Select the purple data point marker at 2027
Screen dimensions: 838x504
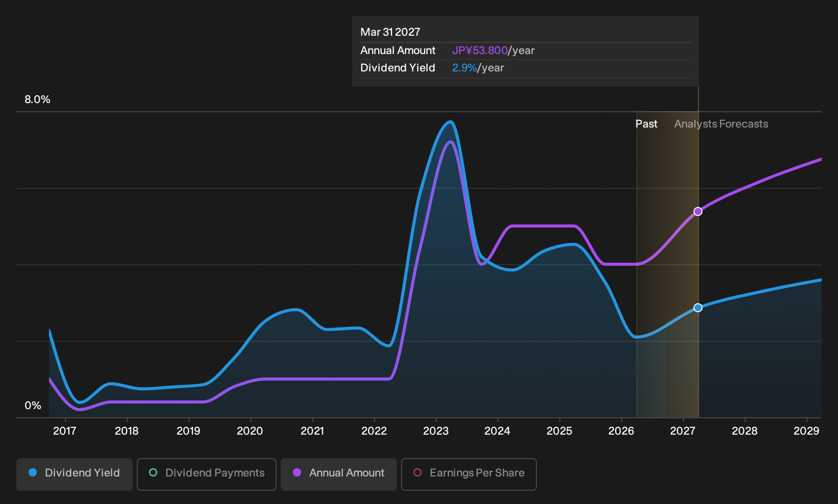pyautogui.click(x=698, y=212)
